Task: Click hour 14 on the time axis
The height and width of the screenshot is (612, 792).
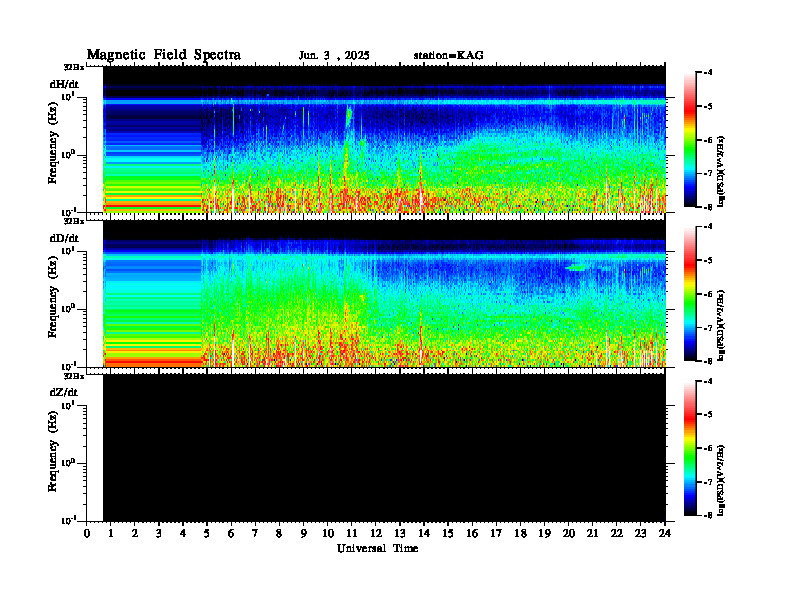Action: (x=424, y=534)
